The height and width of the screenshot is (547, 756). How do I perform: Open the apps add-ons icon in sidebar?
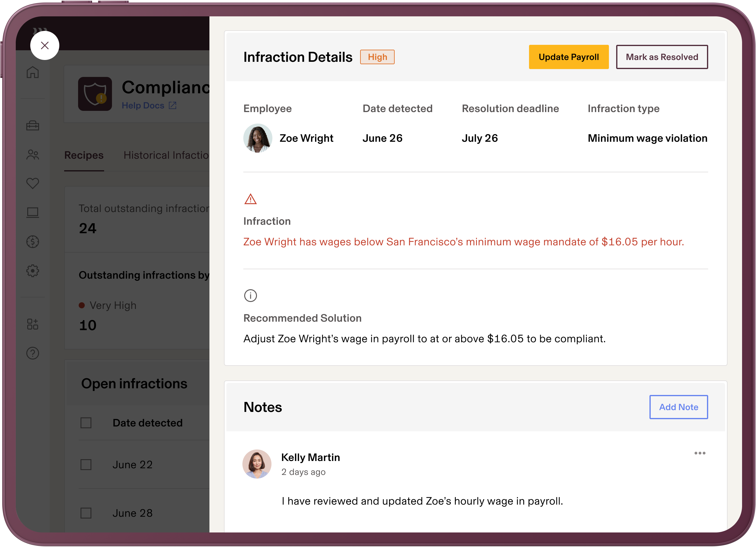(x=33, y=324)
